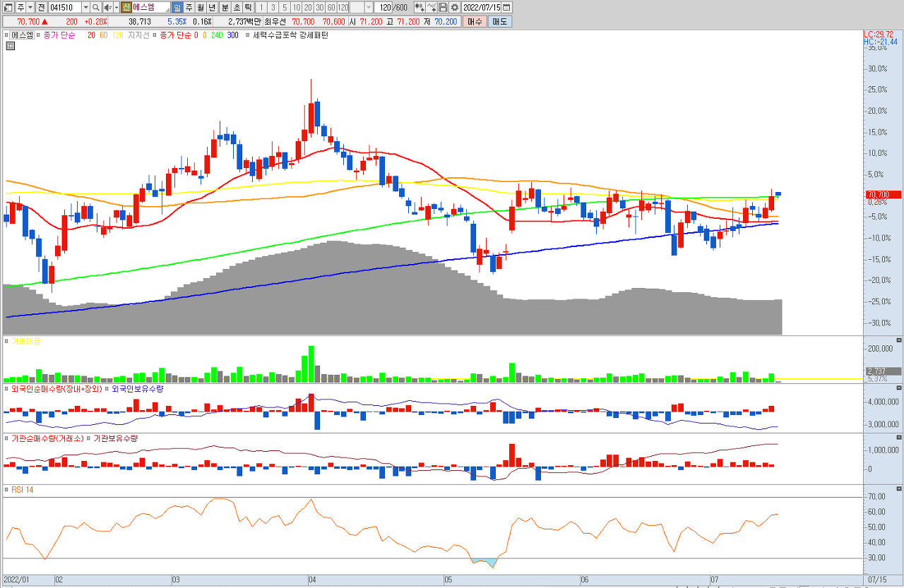Switch to the 년 yearly chart tab
The height and width of the screenshot is (588, 904).
212,7
